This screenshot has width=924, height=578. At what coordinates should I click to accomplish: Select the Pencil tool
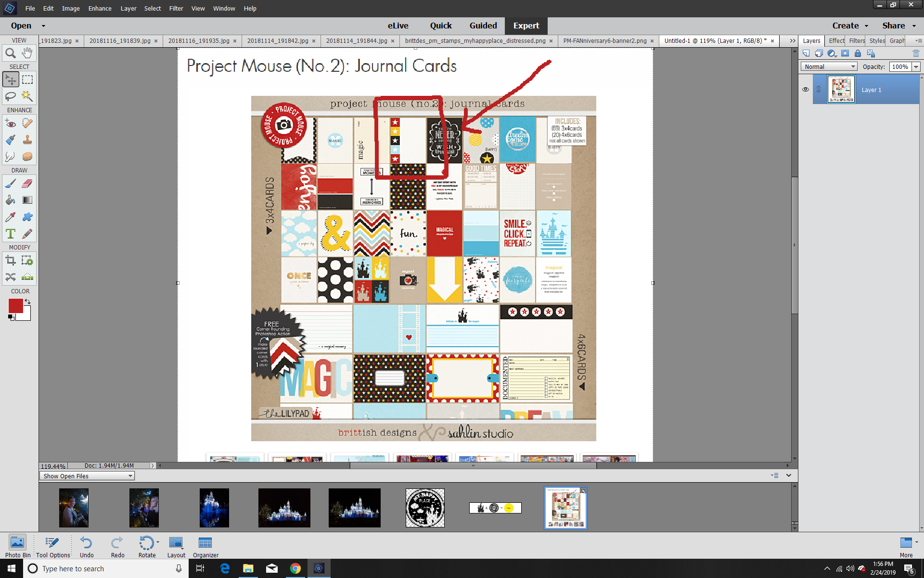coord(27,234)
